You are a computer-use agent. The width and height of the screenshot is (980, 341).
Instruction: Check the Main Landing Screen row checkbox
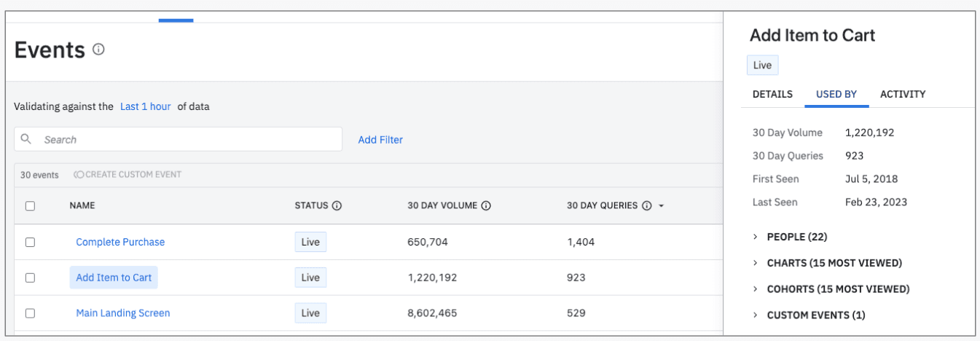coord(30,313)
